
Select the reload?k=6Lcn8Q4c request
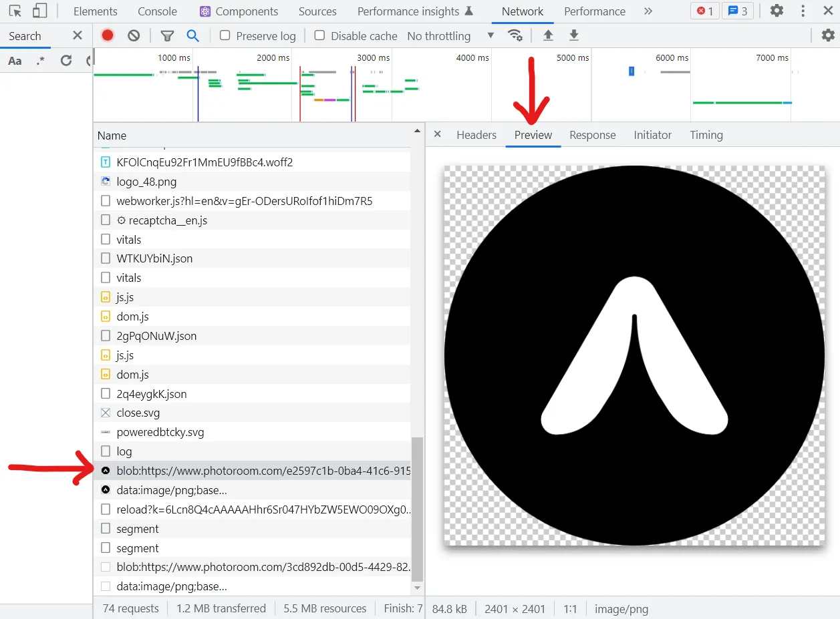[252, 509]
